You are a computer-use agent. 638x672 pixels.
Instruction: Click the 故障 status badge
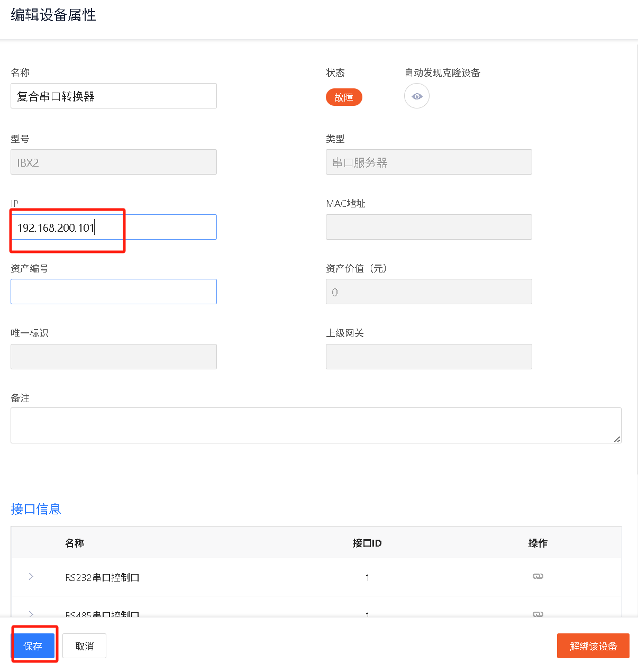pyautogui.click(x=344, y=97)
